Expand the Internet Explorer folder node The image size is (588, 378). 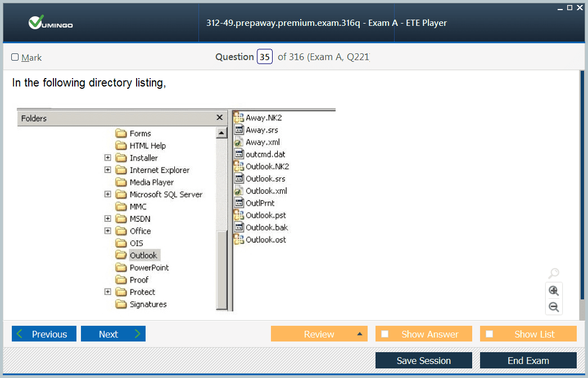click(x=107, y=170)
